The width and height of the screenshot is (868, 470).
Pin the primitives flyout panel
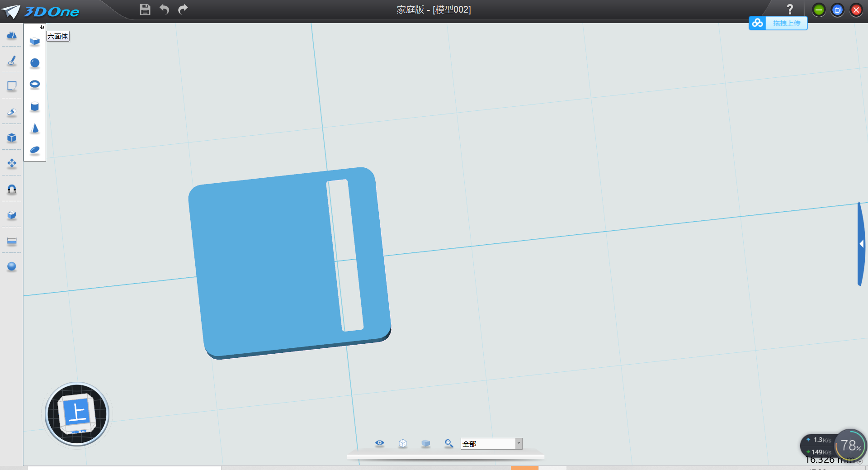(42, 27)
